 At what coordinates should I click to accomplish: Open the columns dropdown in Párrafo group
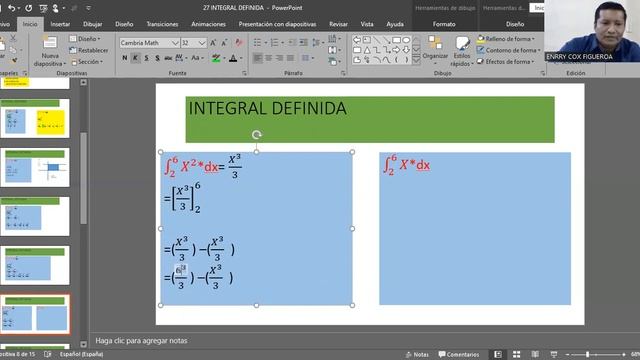click(307, 58)
